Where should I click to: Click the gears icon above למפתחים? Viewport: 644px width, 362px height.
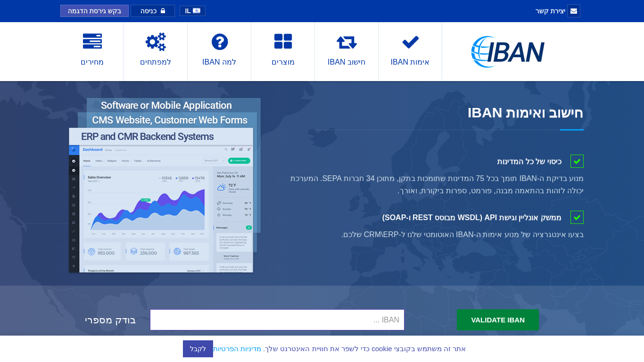(x=156, y=41)
